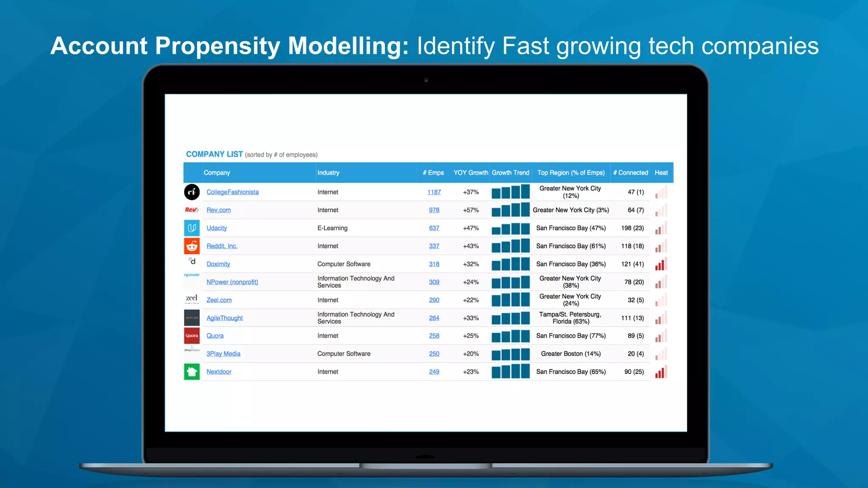868x488 pixels.
Task: Click the growth trend chart for Rev.com
Action: 510,210
